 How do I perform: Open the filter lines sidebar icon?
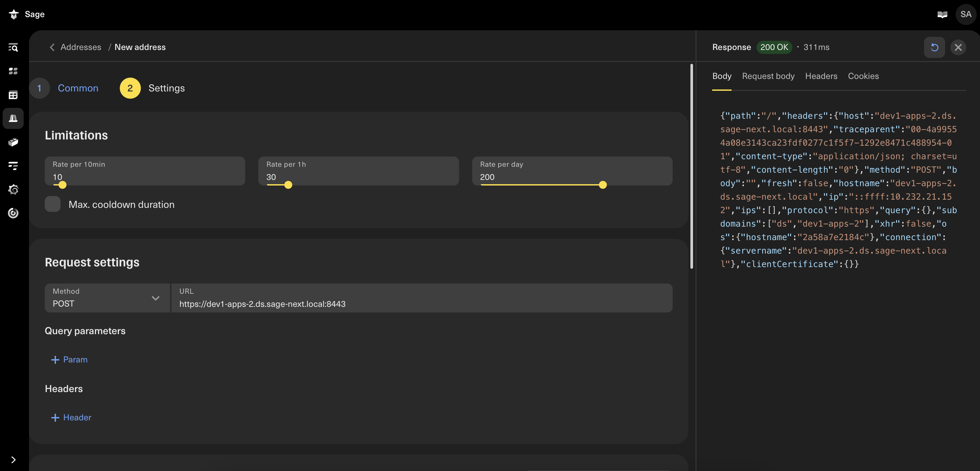pyautogui.click(x=13, y=166)
